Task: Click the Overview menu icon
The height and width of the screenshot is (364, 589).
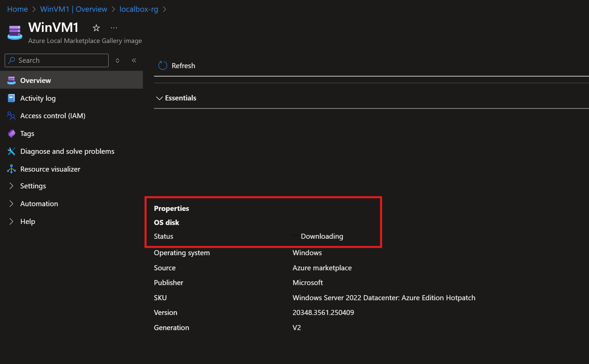Action: 11,80
